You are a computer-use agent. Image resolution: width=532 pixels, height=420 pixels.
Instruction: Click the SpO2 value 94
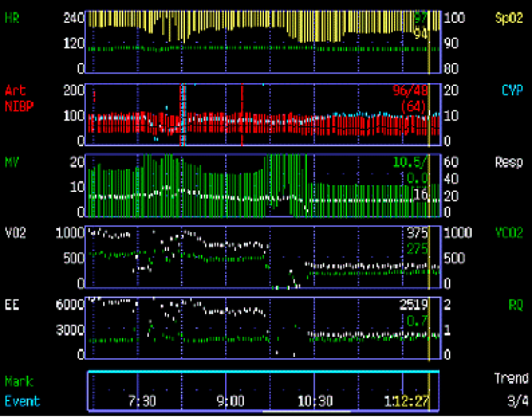[420, 33]
